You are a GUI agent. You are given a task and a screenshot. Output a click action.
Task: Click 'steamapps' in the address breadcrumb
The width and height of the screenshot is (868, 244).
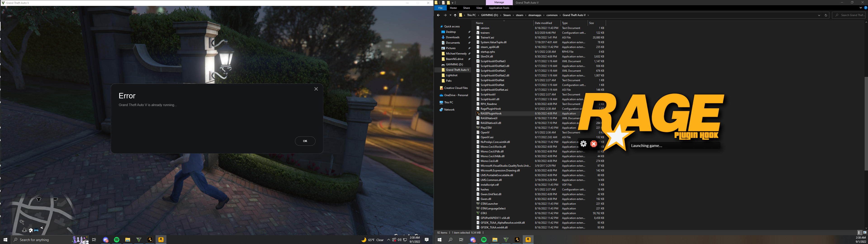click(x=535, y=15)
